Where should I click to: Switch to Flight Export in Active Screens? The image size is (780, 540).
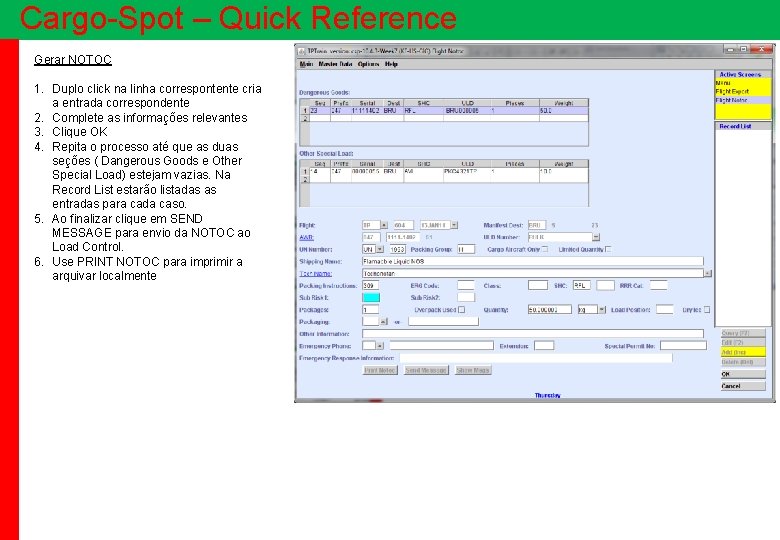pos(743,91)
